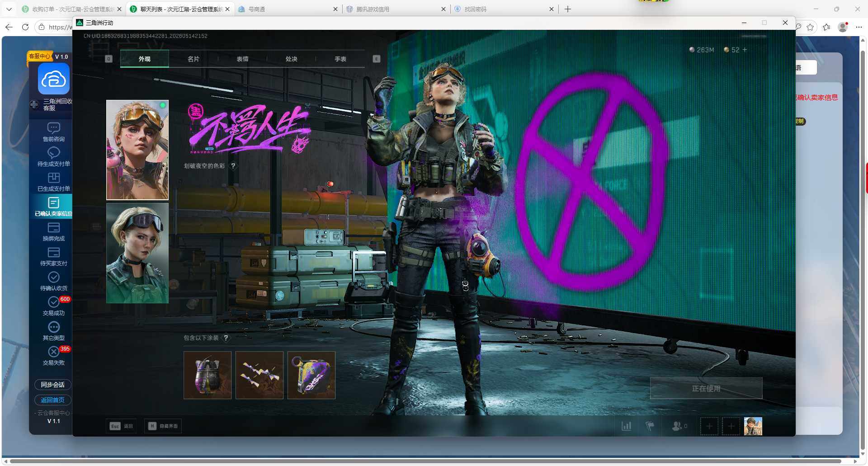This screenshot has height=466, width=868.
Task: Open the browser profile avatar
Action: click(843, 27)
